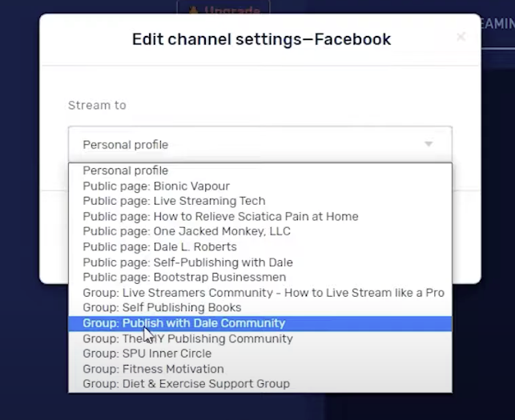Choose Group: Self Publishing Books
The width and height of the screenshot is (515, 420).
260,307
